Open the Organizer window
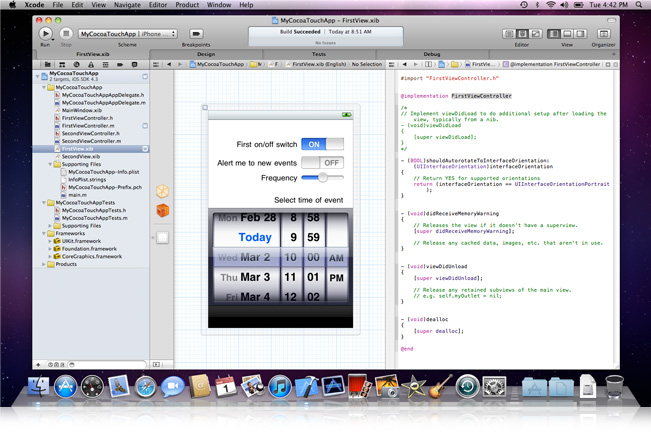This screenshot has width=651, height=432. pos(603,33)
